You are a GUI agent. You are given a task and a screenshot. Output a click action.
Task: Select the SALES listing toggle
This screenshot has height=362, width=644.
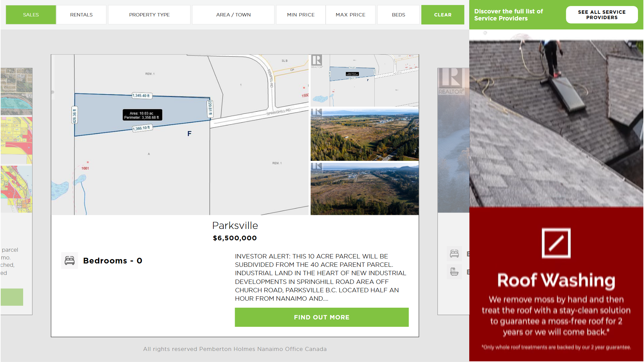pos(31,15)
